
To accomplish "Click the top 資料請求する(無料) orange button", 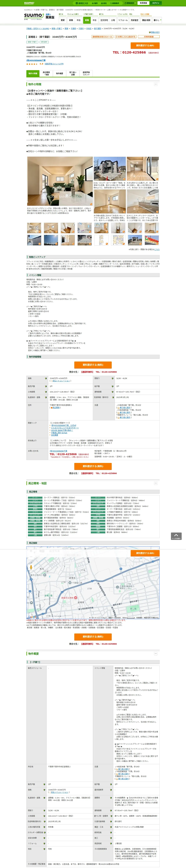I will pos(145,45).
